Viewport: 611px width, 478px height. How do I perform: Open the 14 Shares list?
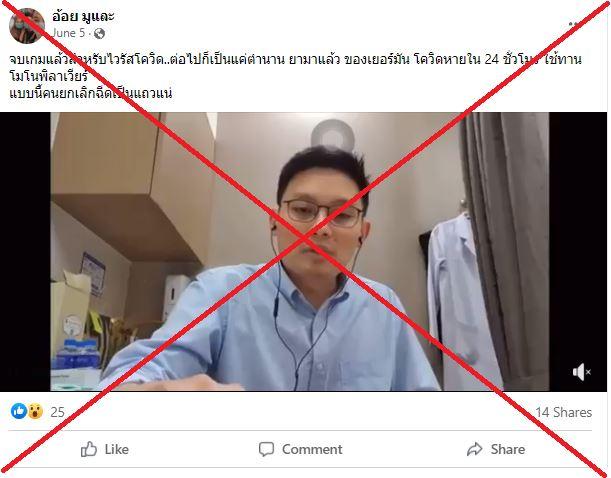[563, 412]
